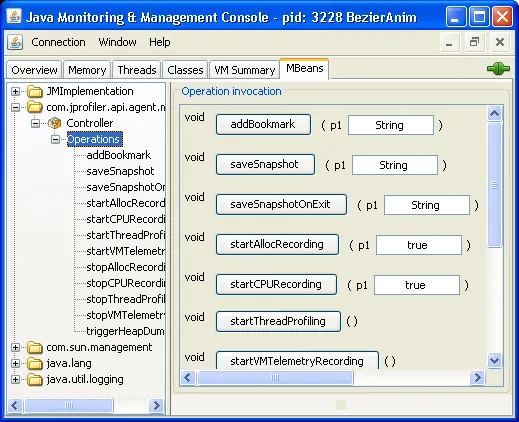Click the java.util.logging folder icon
The image size is (519, 422).
coord(35,379)
